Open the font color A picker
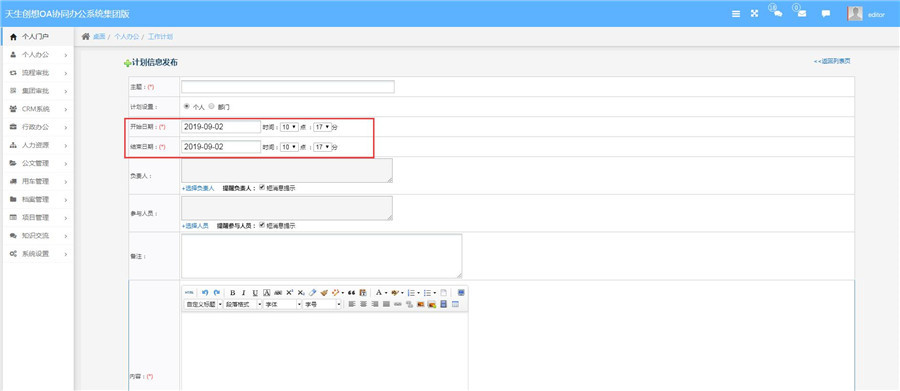 tap(379, 292)
